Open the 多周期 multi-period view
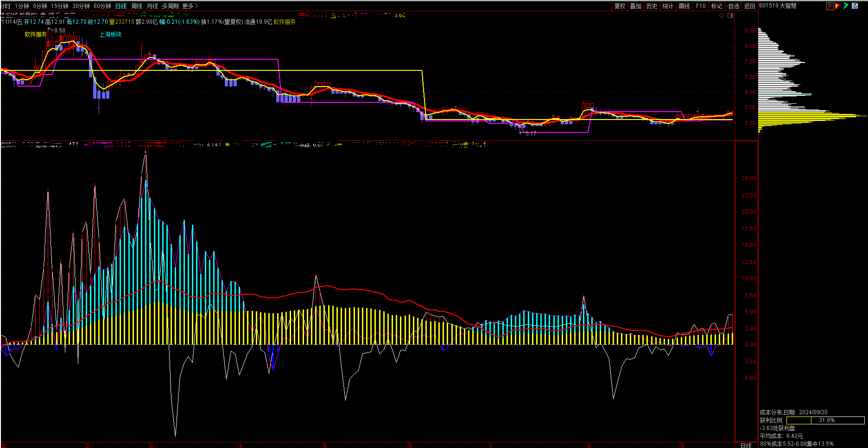Viewport: 868px width, 448px height. tap(170, 6)
